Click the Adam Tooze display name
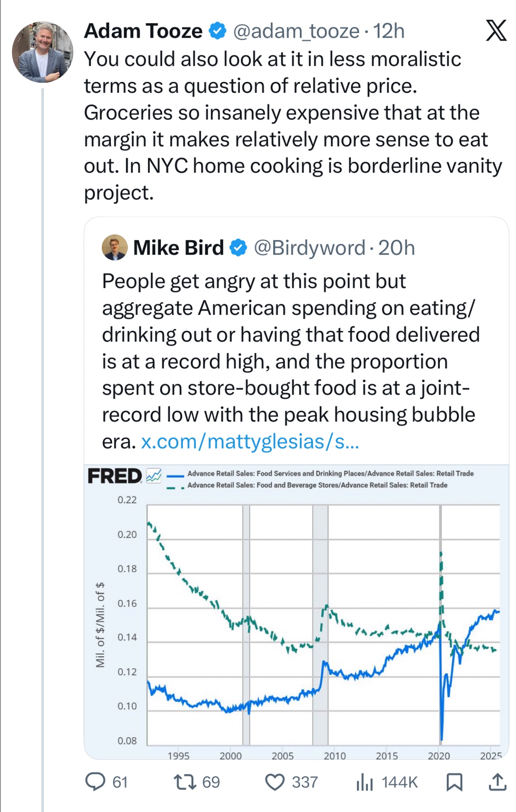Image resolution: width=516 pixels, height=812 pixels. point(143,31)
